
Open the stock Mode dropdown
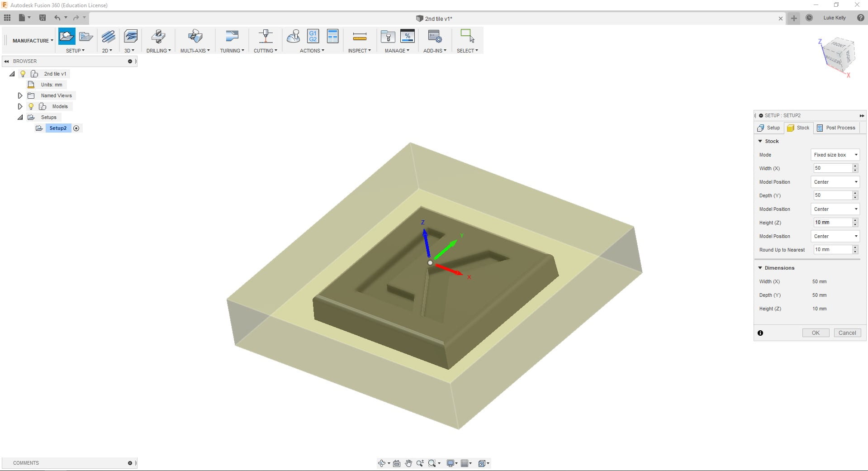coord(835,155)
